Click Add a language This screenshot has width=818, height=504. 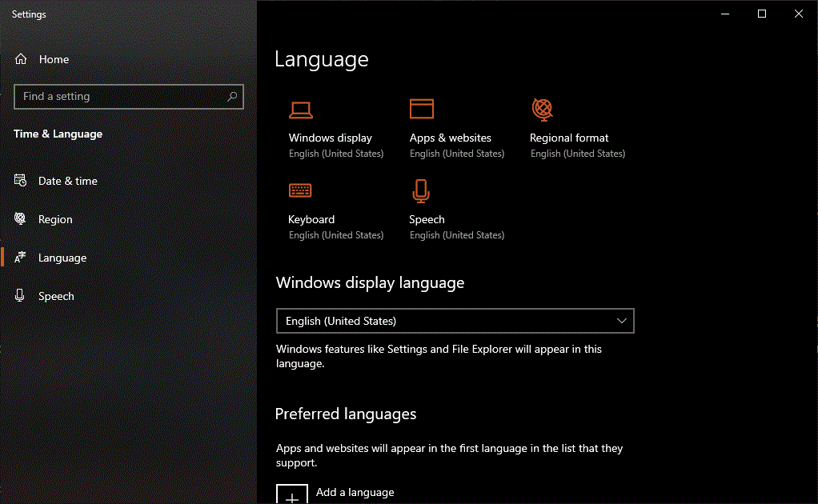pos(355,492)
